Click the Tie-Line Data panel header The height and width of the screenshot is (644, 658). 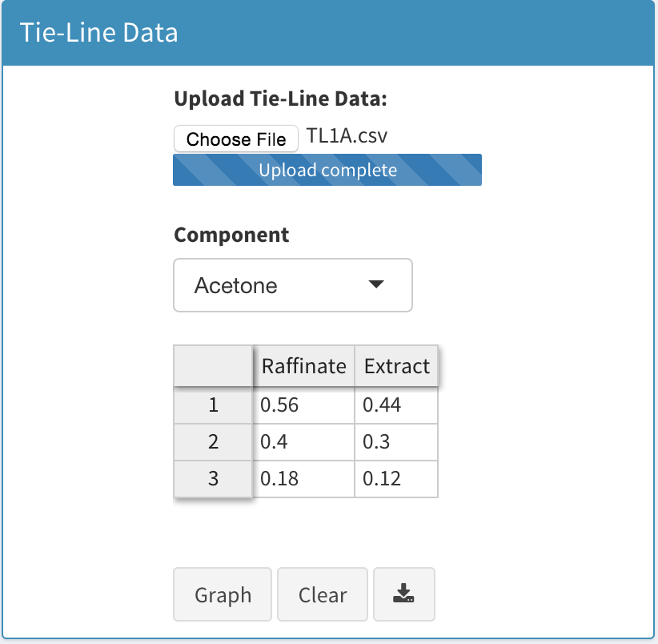(x=328, y=33)
